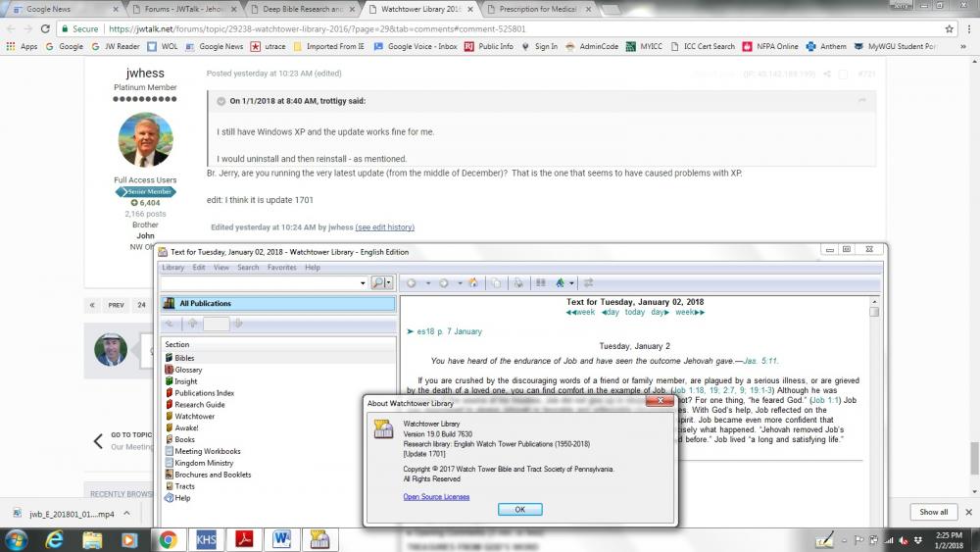
Task: Expand the download options for jwb_E_201801 file
Action: point(130,513)
